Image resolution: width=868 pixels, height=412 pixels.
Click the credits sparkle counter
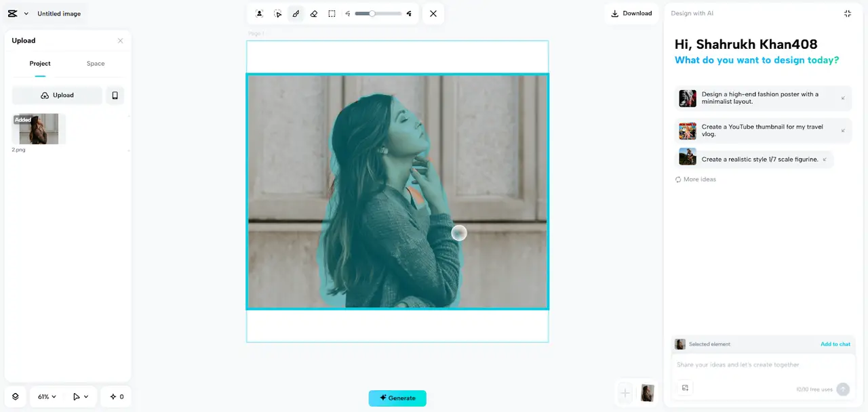[117, 396]
